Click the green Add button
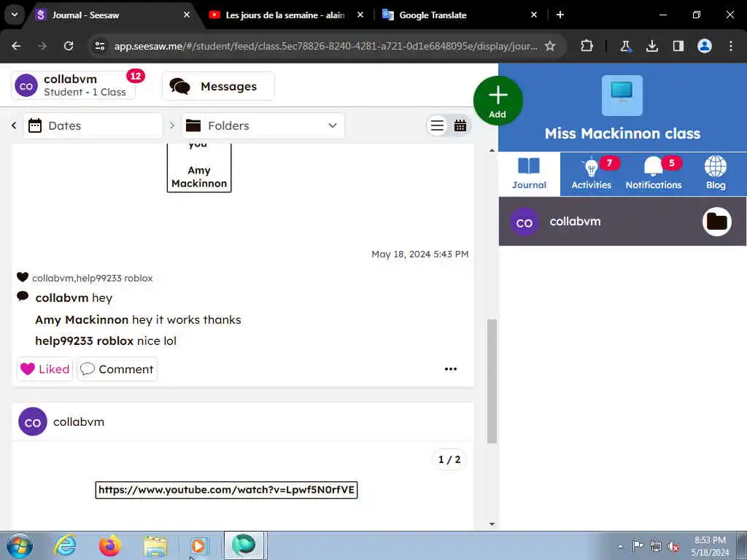 click(x=498, y=101)
